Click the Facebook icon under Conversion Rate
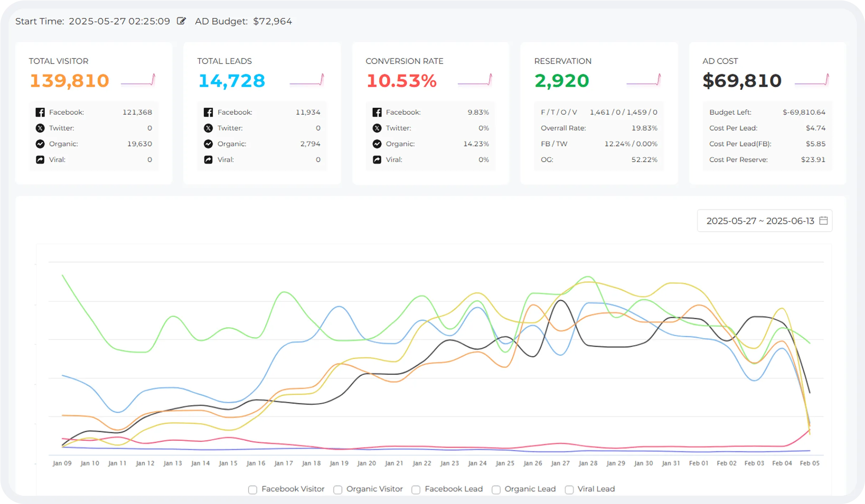The width and height of the screenshot is (865, 504). click(x=377, y=112)
